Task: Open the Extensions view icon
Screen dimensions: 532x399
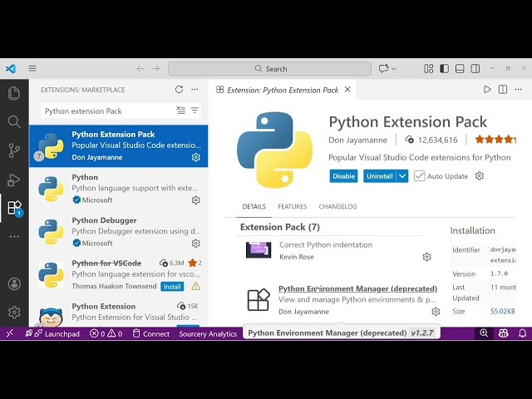Action: click(15, 208)
